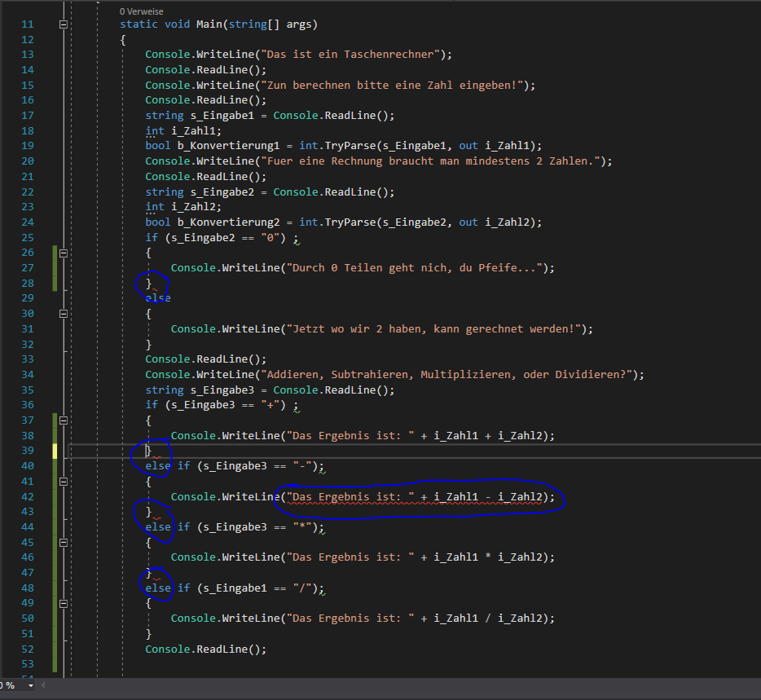Collapse the block toggle at line 45

tap(64, 543)
